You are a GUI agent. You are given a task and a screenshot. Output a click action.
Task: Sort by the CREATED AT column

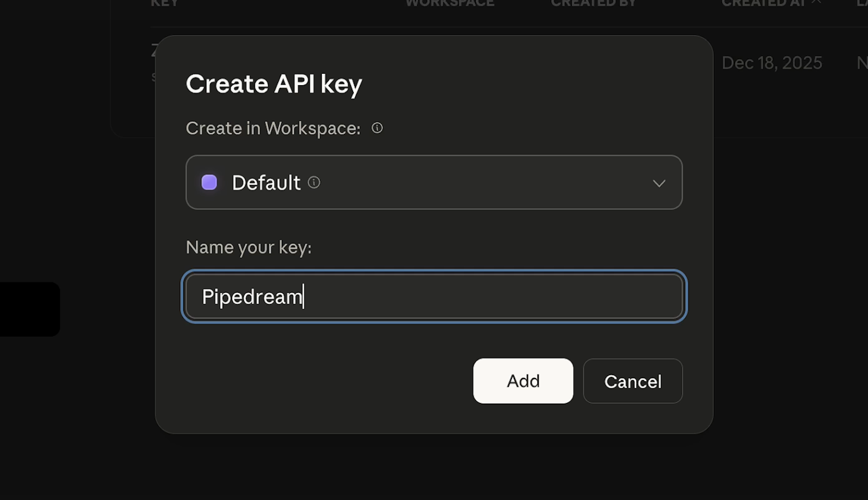764,3
